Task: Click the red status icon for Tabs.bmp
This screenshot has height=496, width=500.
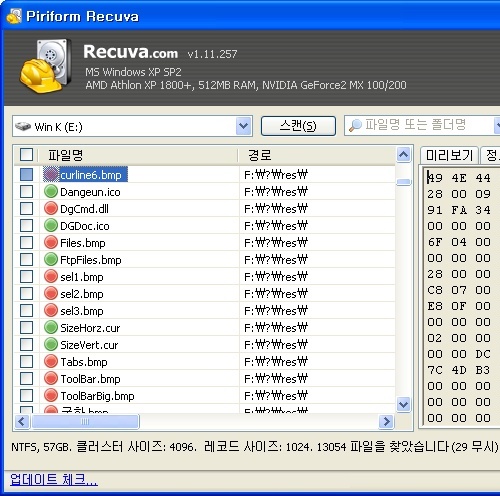Action: coord(51,362)
